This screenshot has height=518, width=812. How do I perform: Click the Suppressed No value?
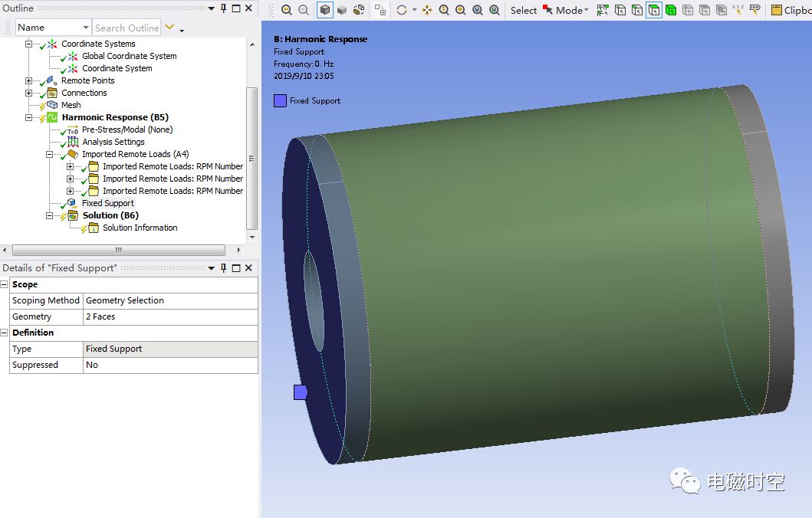[170, 365]
